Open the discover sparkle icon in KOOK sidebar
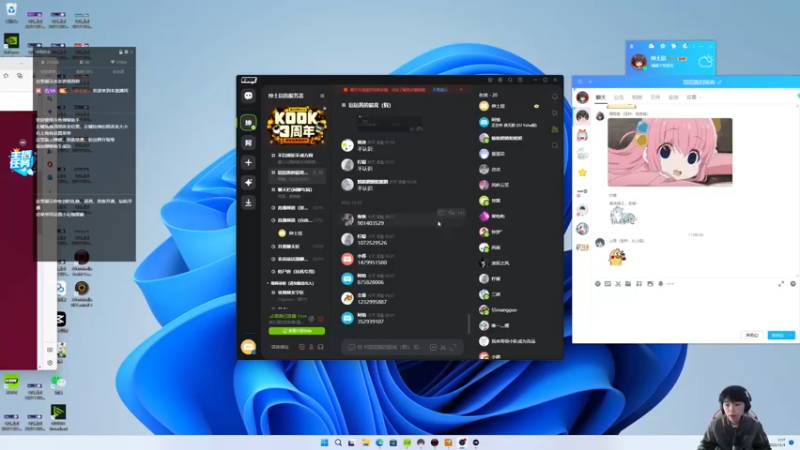 tap(248, 182)
